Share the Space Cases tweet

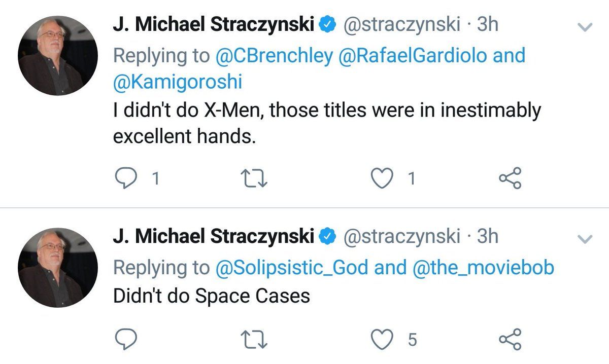click(510, 339)
